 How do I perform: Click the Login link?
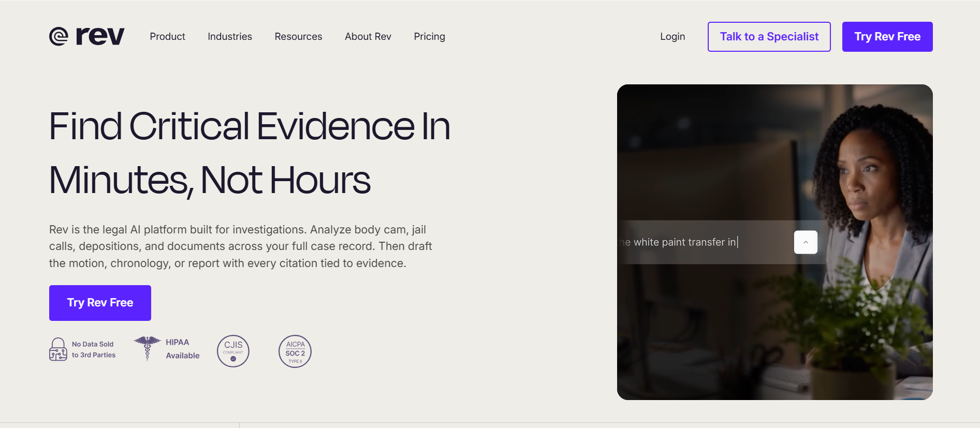[672, 37]
